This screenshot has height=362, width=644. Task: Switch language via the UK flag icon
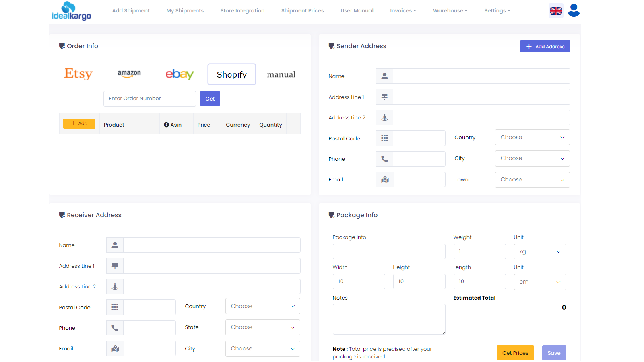[556, 11]
